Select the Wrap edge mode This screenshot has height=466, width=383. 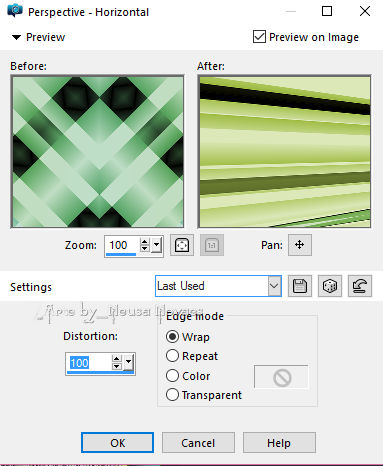[x=172, y=337]
